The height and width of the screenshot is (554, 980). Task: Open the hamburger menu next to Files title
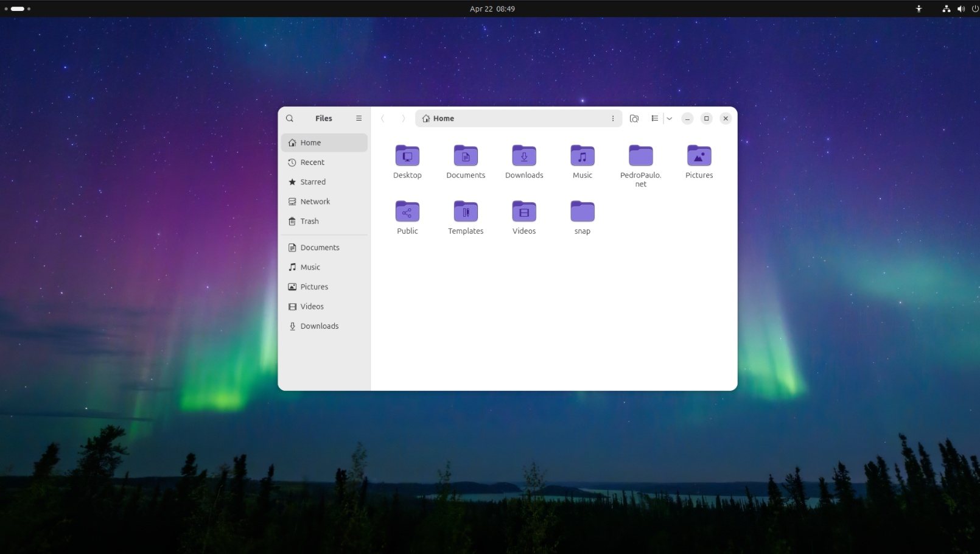pyautogui.click(x=359, y=118)
